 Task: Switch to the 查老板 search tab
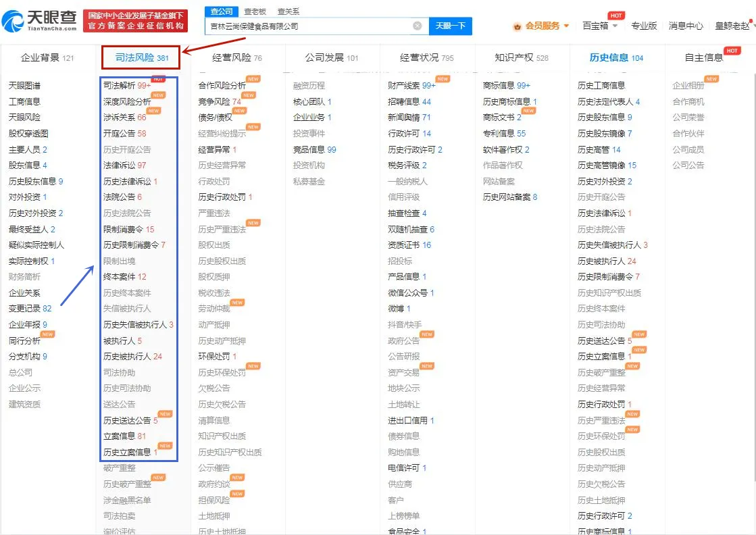click(x=255, y=11)
